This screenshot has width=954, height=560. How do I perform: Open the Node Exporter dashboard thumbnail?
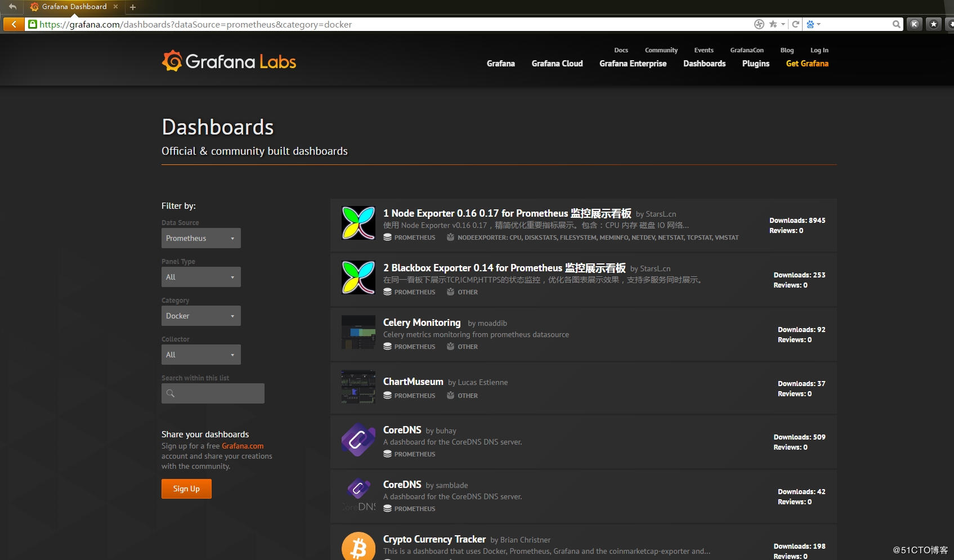coord(358,222)
